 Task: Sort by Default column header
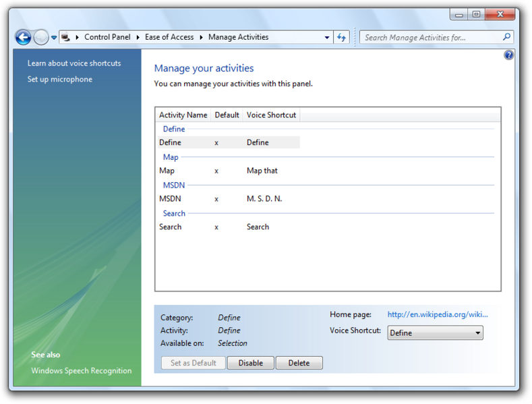227,115
